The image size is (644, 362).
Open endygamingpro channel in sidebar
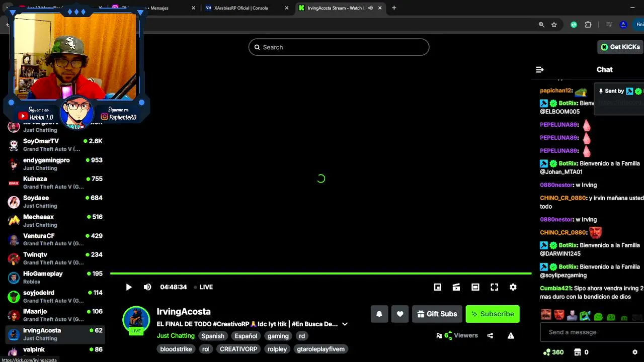55,164
